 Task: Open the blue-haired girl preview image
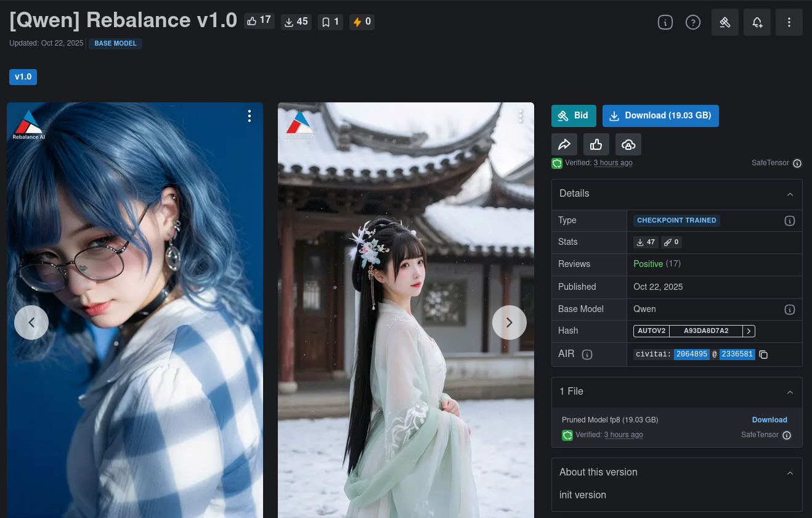135,310
